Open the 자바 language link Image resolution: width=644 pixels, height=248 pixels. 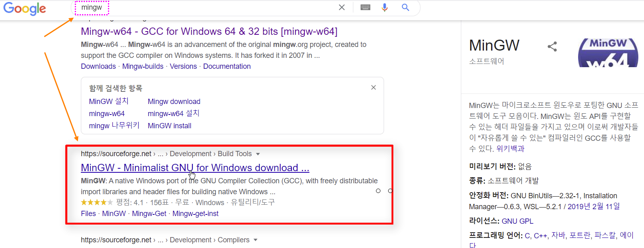coord(557,235)
